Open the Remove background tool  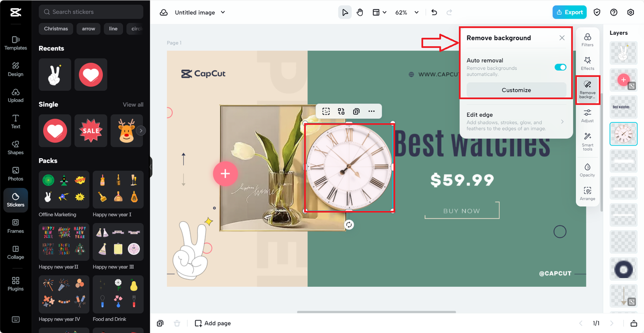[x=587, y=89]
